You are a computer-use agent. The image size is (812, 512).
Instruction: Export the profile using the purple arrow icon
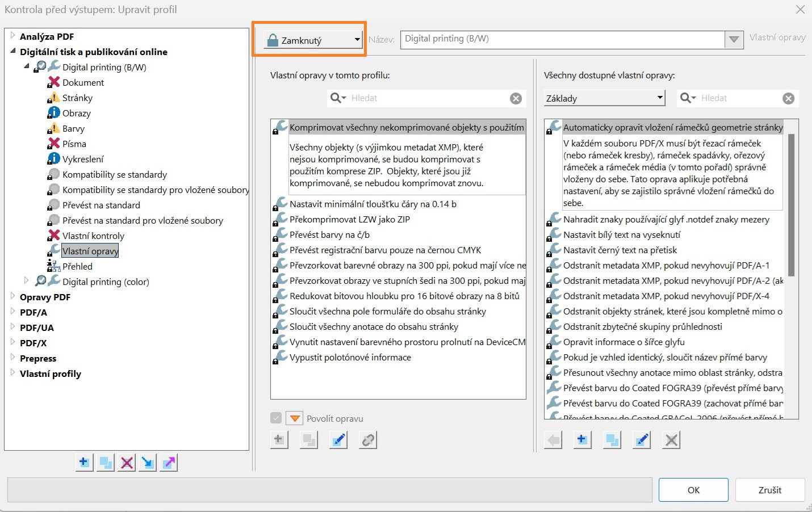(x=169, y=463)
